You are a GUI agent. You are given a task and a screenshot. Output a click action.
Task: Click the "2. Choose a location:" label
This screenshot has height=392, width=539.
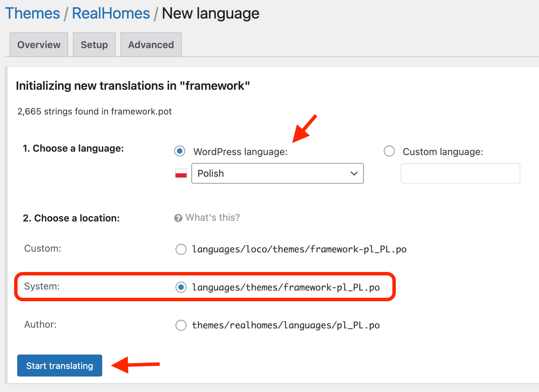[x=71, y=218]
